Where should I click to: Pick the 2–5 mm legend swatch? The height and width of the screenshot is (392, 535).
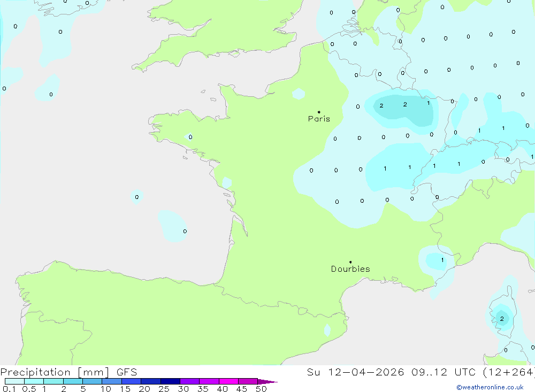click(x=73, y=381)
